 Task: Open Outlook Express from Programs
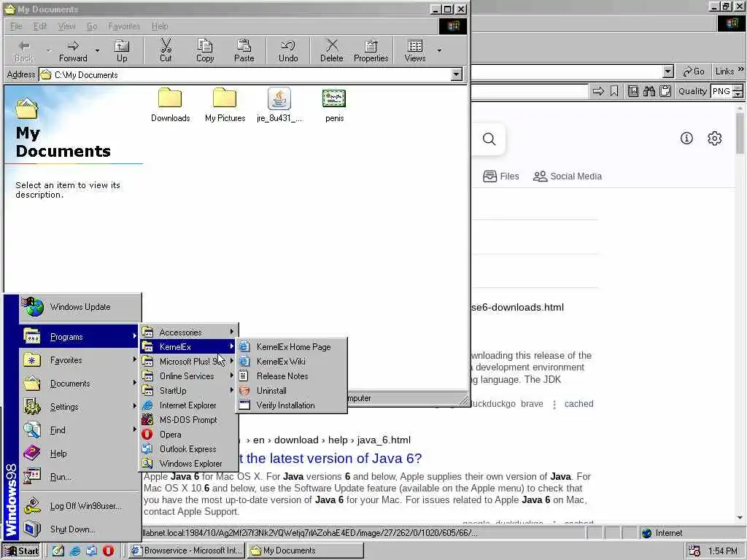coord(189,448)
